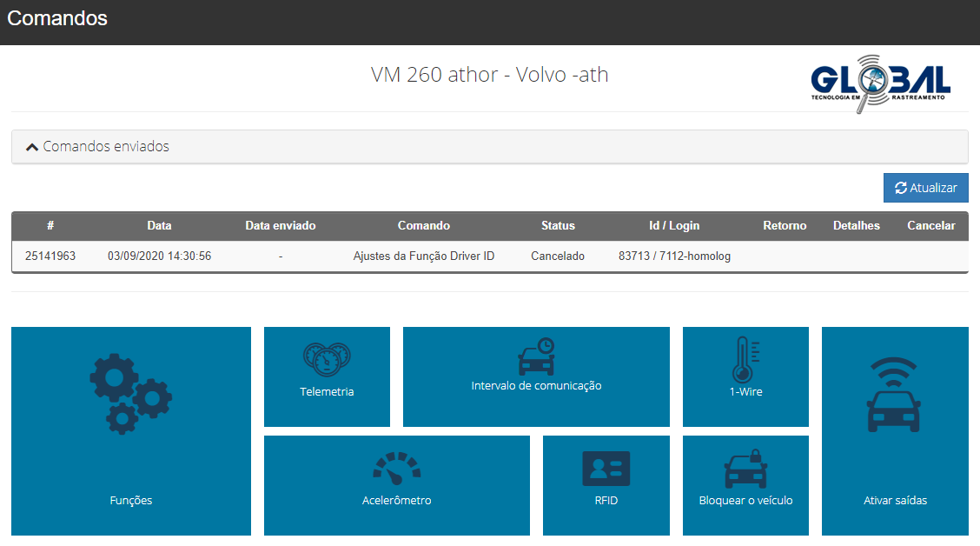Screen dimensions: 980x546
Task: Click the Telemetria gauges icon
Action: [x=327, y=358]
